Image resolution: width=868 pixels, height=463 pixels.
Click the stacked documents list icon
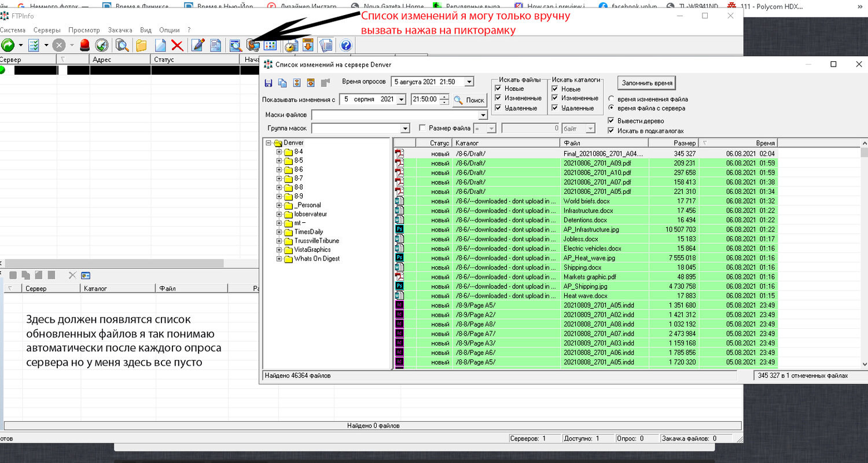(325, 45)
